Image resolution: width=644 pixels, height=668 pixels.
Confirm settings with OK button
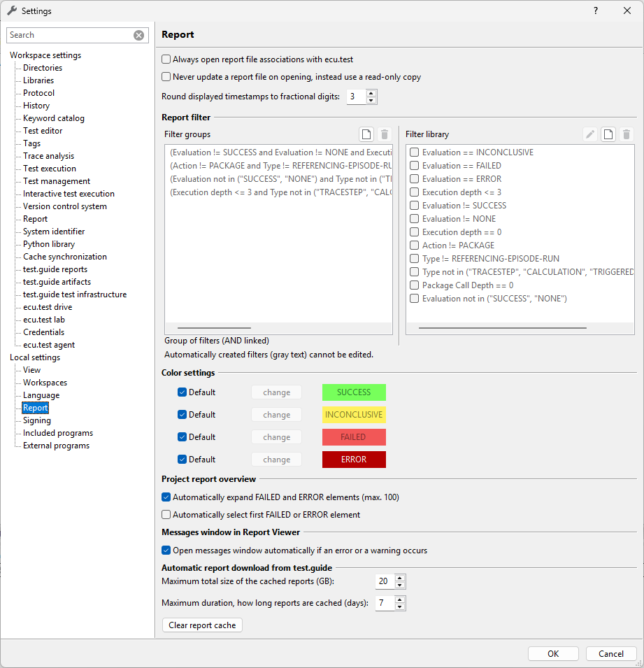coord(553,653)
